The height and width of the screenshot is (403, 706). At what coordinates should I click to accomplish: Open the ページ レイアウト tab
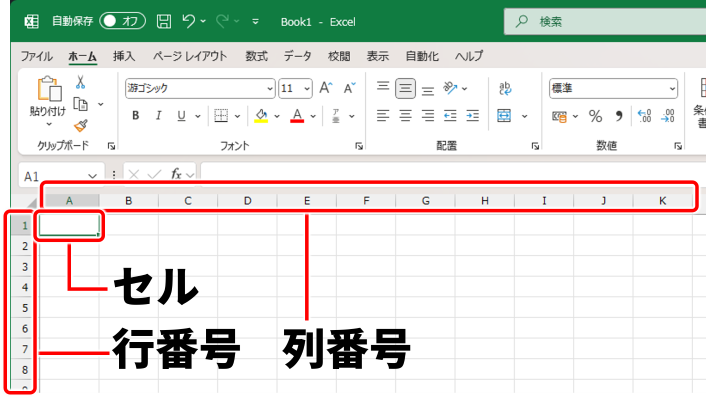[190, 56]
